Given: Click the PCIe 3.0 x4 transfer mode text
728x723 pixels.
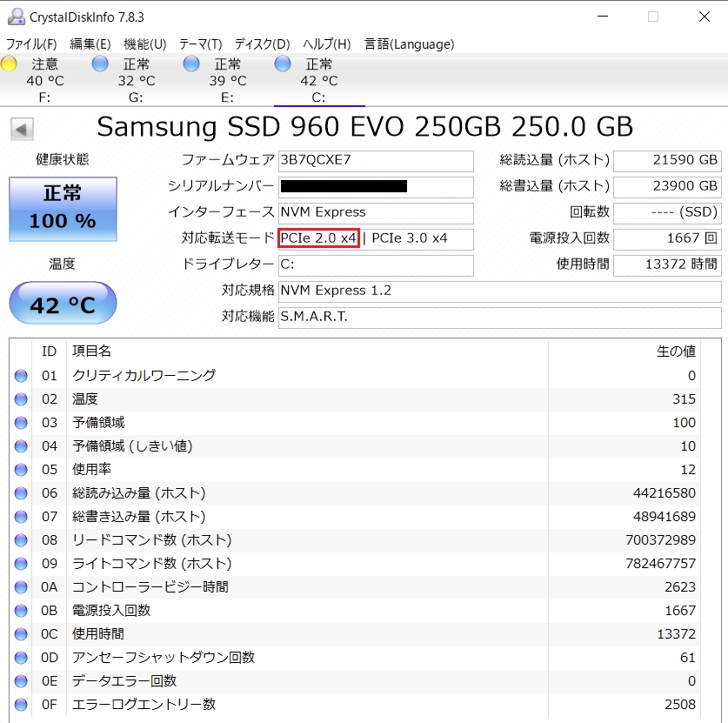Looking at the screenshot, I should (409, 238).
